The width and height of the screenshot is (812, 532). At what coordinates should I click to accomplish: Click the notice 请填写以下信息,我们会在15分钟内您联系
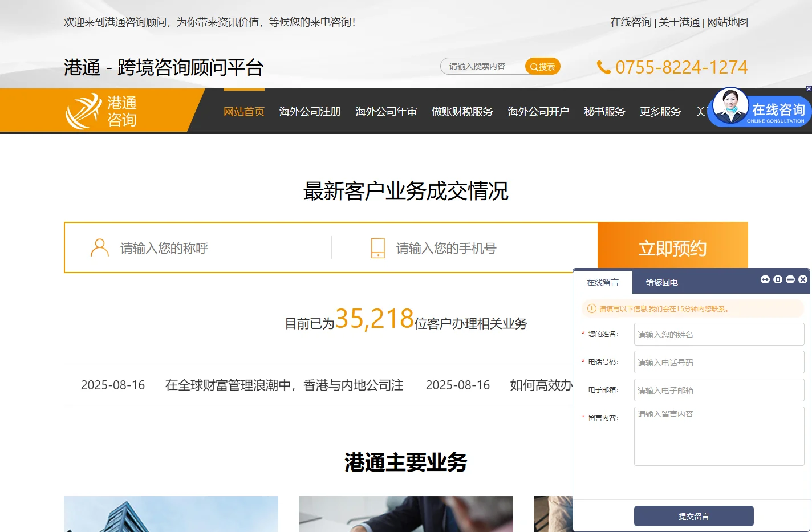click(664, 309)
